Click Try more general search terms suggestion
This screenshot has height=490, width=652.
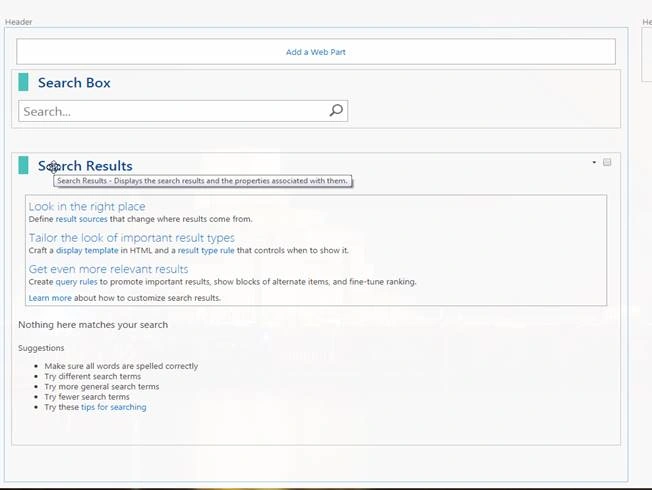click(102, 386)
